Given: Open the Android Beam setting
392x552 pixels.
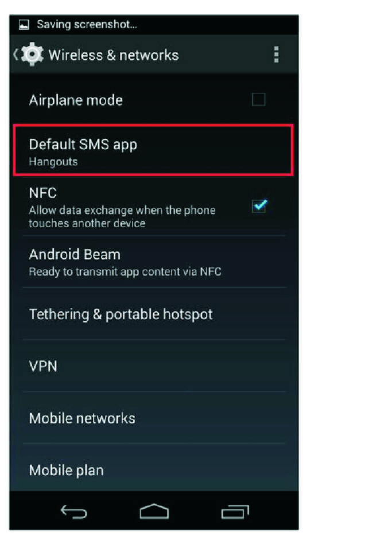Looking at the screenshot, I should pos(154,262).
